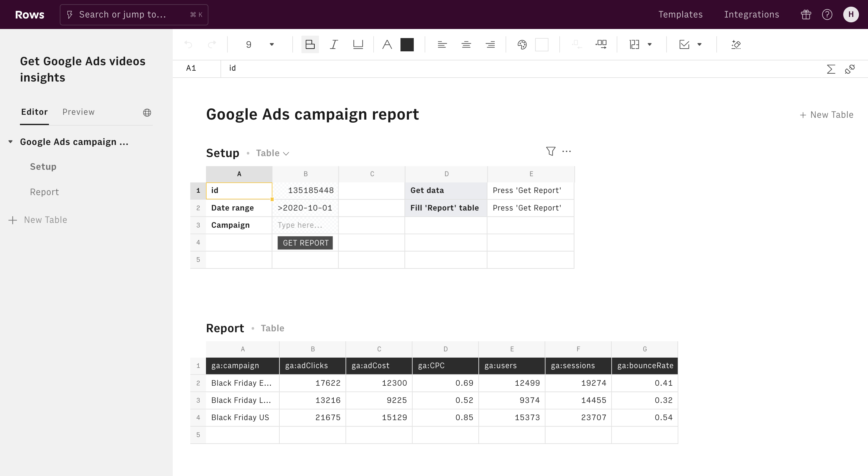Image resolution: width=868 pixels, height=476 pixels.
Task: Click the GET REPORT button
Action: pos(305,242)
